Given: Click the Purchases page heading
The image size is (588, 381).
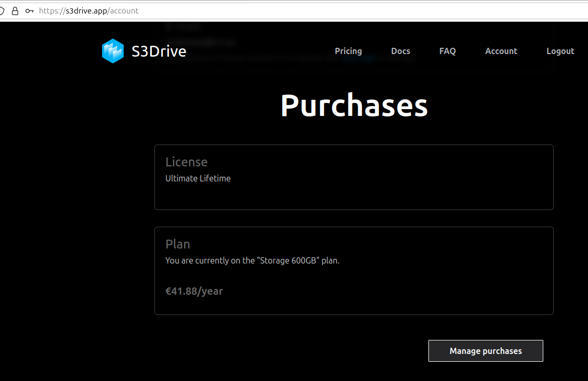Looking at the screenshot, I should click(354, 106).
